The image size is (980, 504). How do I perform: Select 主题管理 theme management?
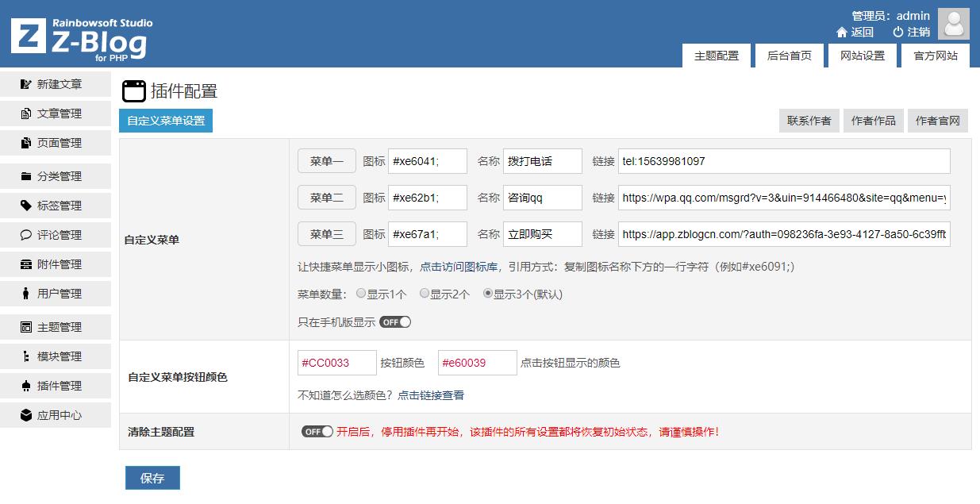coord(52,326)
